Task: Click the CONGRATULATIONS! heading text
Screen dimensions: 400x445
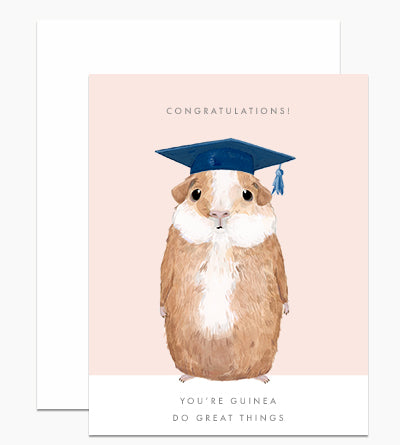Action: (x=228, y=111)
